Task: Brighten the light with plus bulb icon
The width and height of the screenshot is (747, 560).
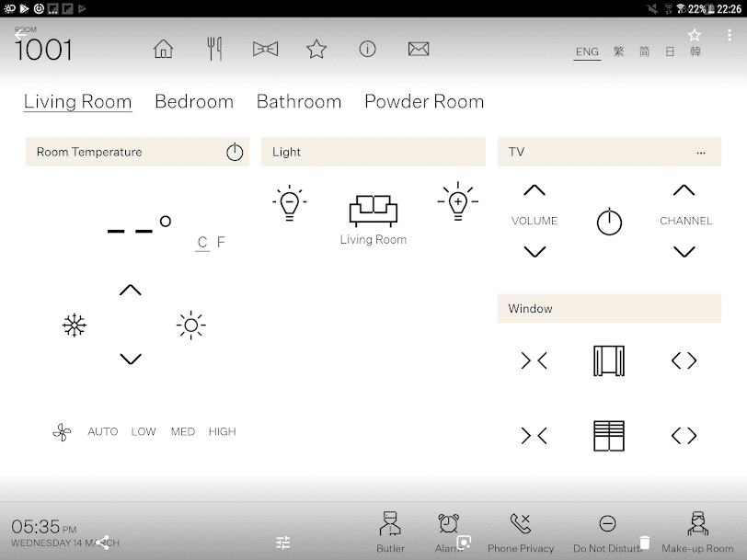Action: click(458, 201)
